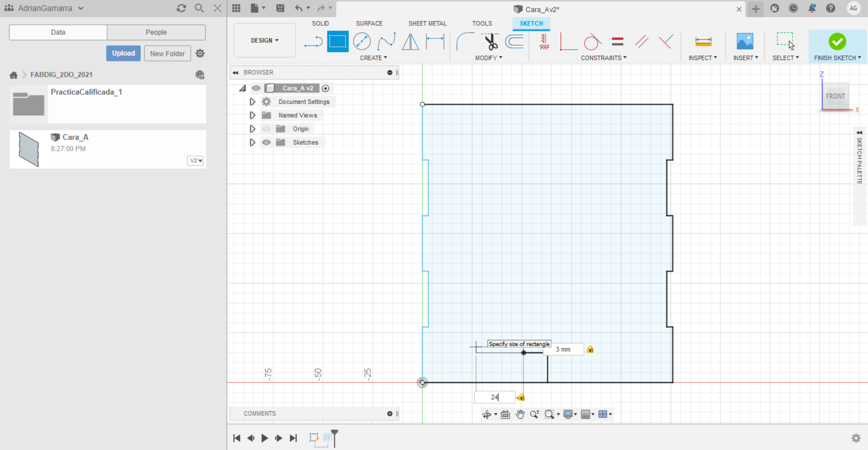Open the PracticaCalificada_1 folder
Viewport: 868px width, 450px height.
point(108,104)
